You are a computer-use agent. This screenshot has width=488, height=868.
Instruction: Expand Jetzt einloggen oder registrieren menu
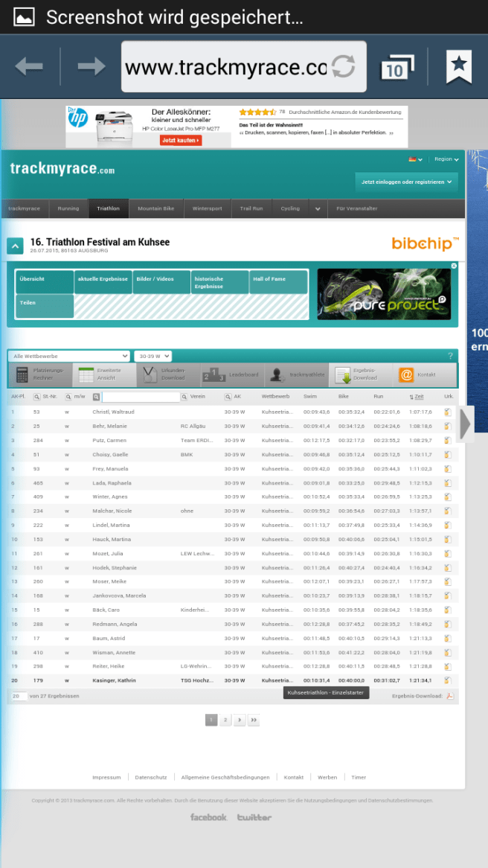[x=408, y=182]
